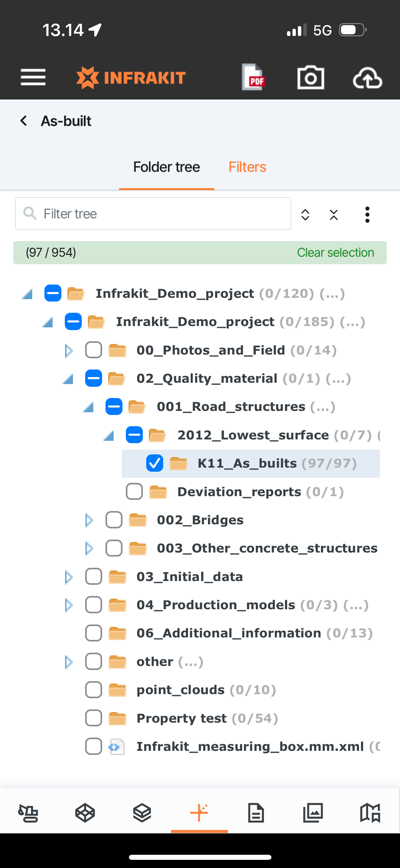Go back from As-built view
Viewport: 400px width, 868px height.
pos(24,121)
